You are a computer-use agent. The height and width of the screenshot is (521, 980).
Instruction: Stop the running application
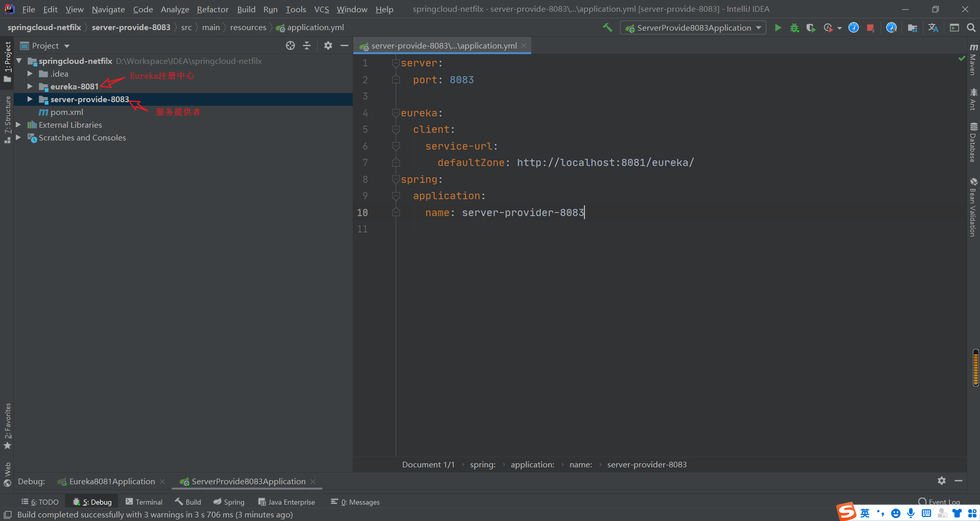[870, 28]
